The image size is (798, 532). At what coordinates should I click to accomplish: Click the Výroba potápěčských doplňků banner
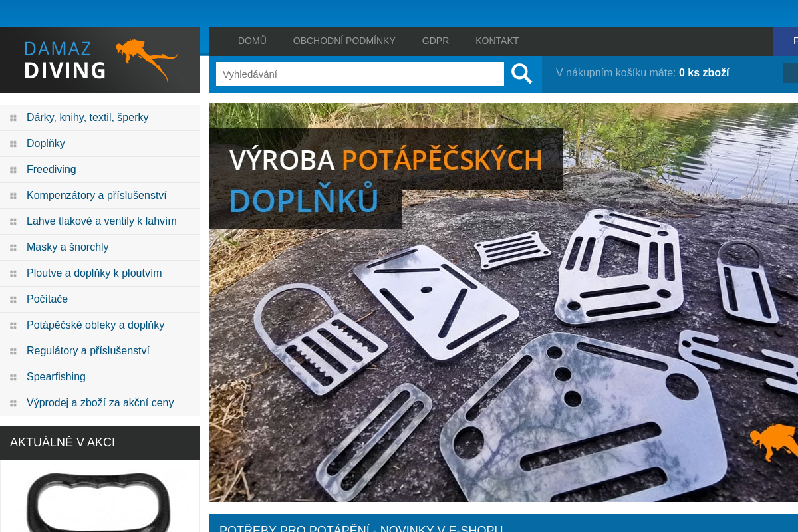503,332
